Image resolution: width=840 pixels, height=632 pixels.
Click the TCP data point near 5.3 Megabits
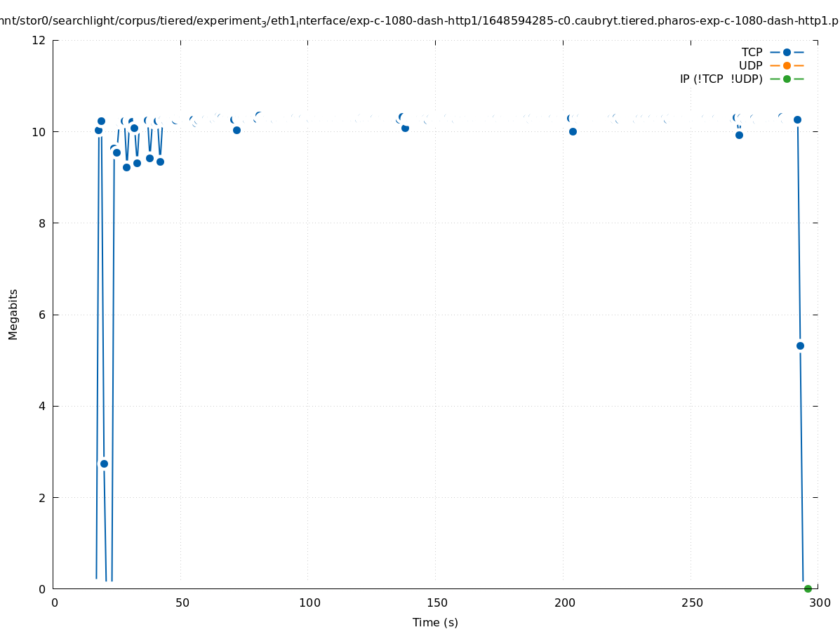click(x=800, y=345)
